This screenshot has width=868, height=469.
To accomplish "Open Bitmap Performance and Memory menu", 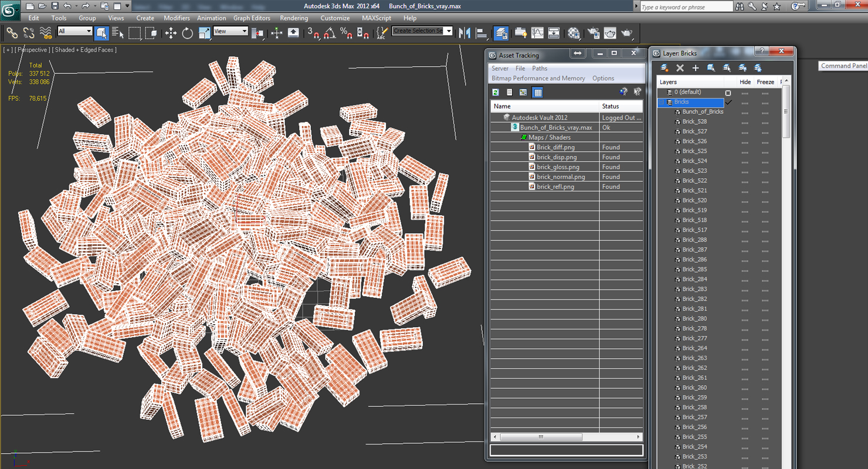I will pyautogui.click(x=538, y=78).
